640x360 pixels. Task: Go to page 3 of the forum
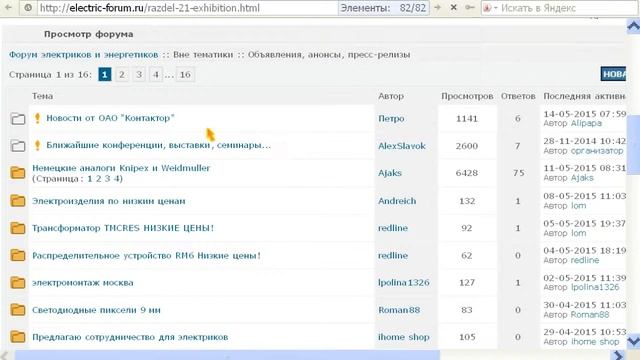pyautogui.click(x=139, y=75)
